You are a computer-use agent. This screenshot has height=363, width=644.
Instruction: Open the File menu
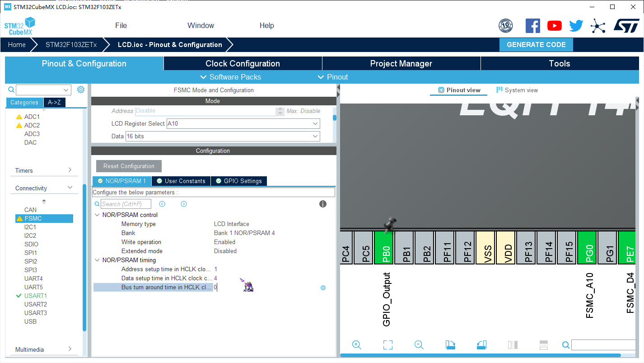(x=121, y=25)
